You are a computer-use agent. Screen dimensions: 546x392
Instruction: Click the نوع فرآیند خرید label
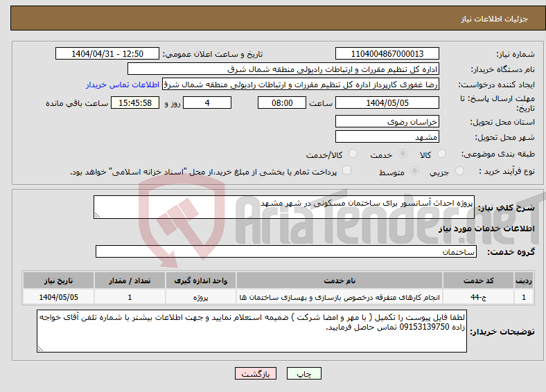coord(507,171)
